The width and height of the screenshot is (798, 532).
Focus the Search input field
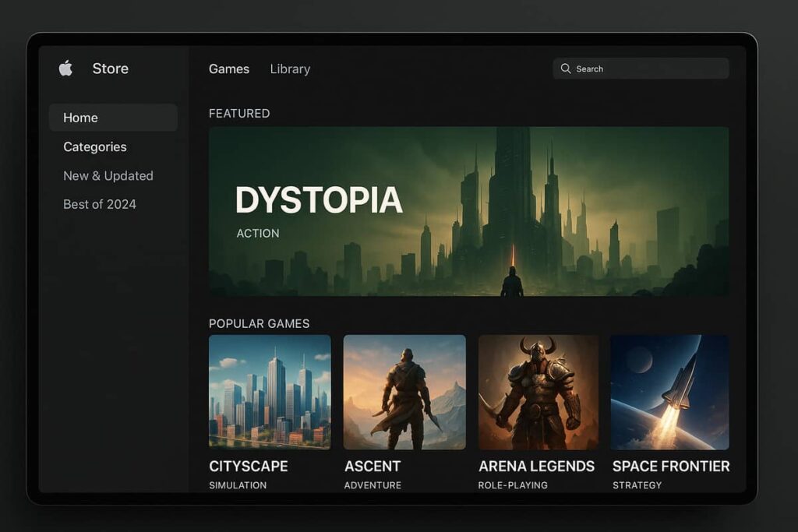coord(641,68)
